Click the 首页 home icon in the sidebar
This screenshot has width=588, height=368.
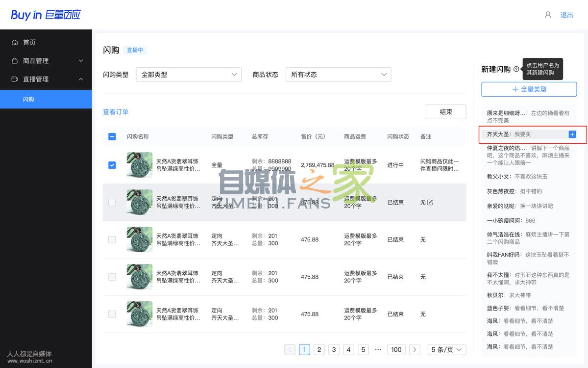(x=14, y=42)
